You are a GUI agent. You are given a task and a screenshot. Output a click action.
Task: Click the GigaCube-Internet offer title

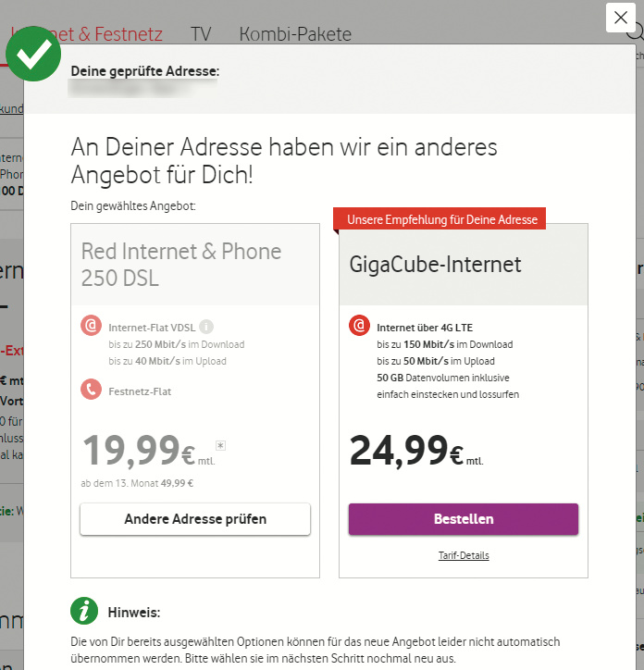(435, 265)
